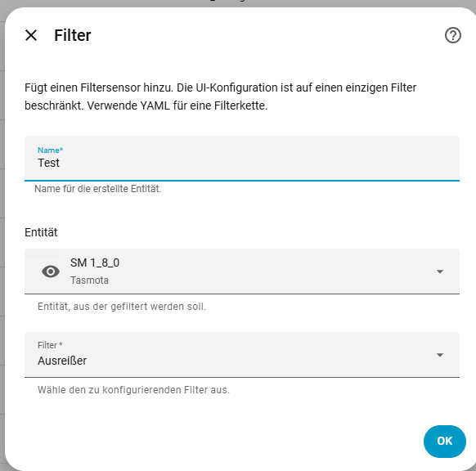Click the blue Name* field label
The height and width of the screenshot is (471, 476).
(50, 150)
